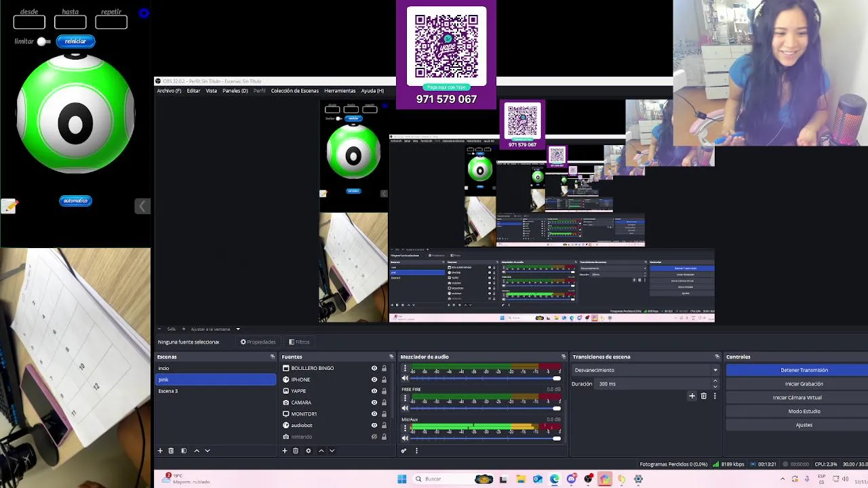Hide the IPHONE source
Viewport: 868px width, 488px height.
[374, 380]
